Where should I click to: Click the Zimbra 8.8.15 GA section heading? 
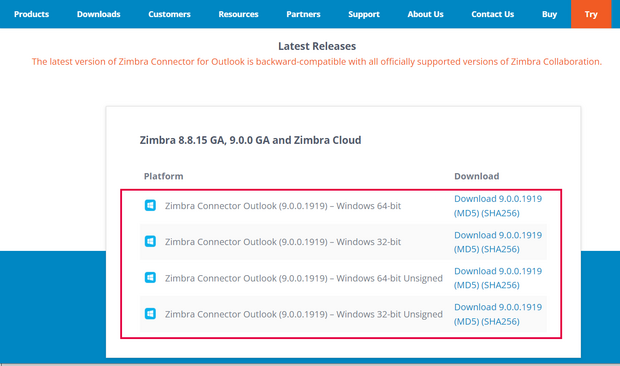point(250,140)
